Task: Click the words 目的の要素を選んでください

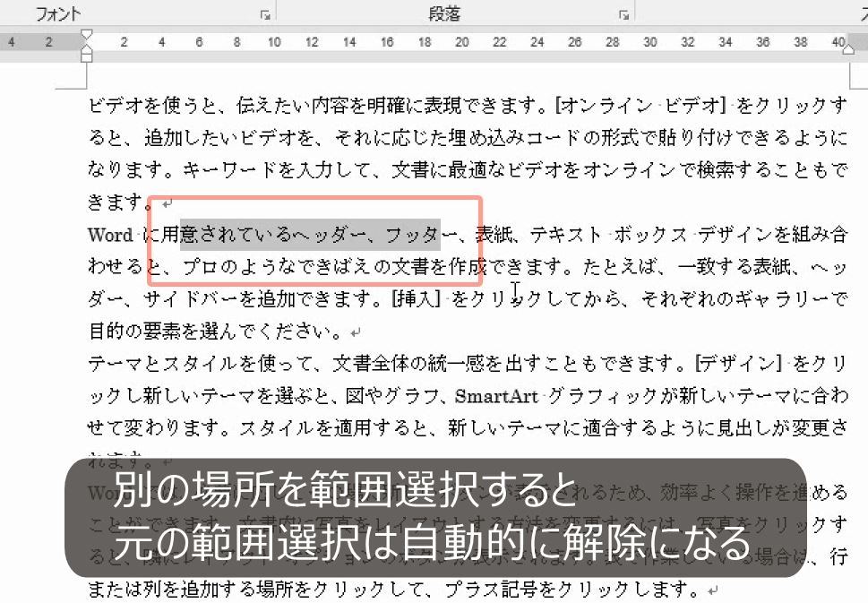Action: coord(208,332)
